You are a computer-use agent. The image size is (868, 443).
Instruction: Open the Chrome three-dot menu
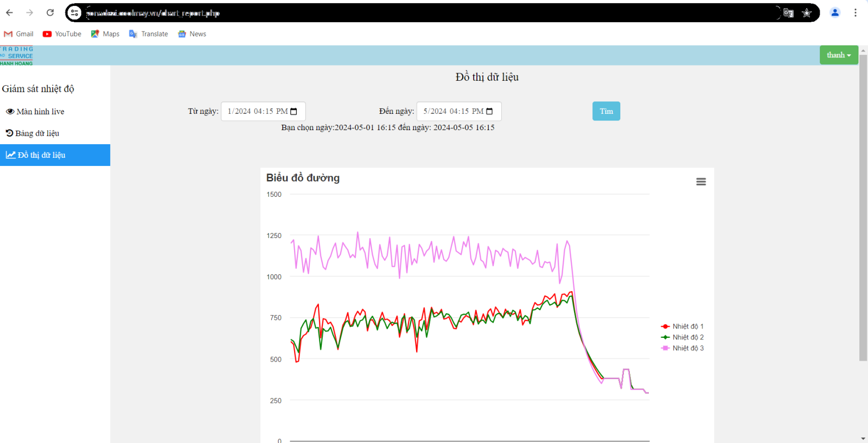click(x=855, y=12)
